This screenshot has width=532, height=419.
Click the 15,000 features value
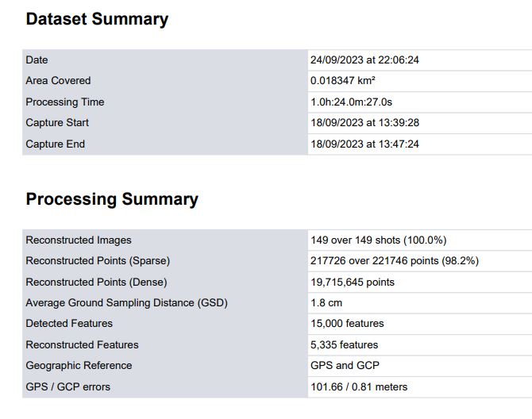[347, 324]
